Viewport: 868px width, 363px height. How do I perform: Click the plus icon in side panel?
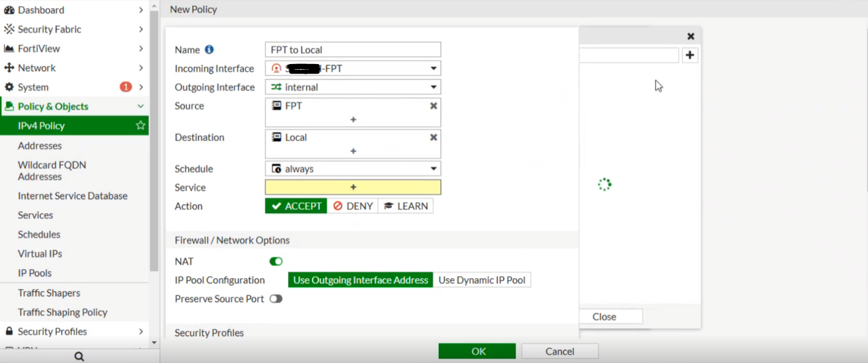[x=690, y=56]
